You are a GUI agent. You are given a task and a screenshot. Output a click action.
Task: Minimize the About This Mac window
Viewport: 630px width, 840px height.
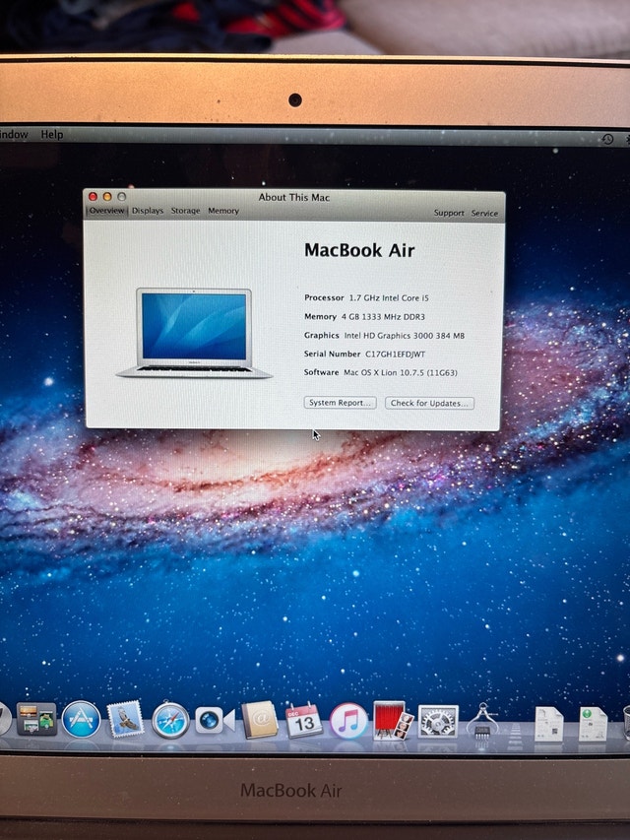[107, 197]
